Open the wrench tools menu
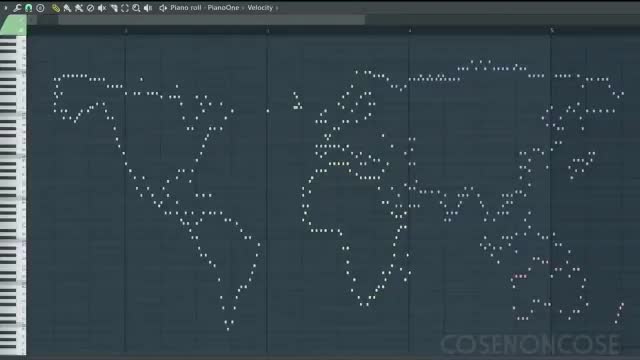This screenshot has height=360, width=640. (x=17, y=8)
